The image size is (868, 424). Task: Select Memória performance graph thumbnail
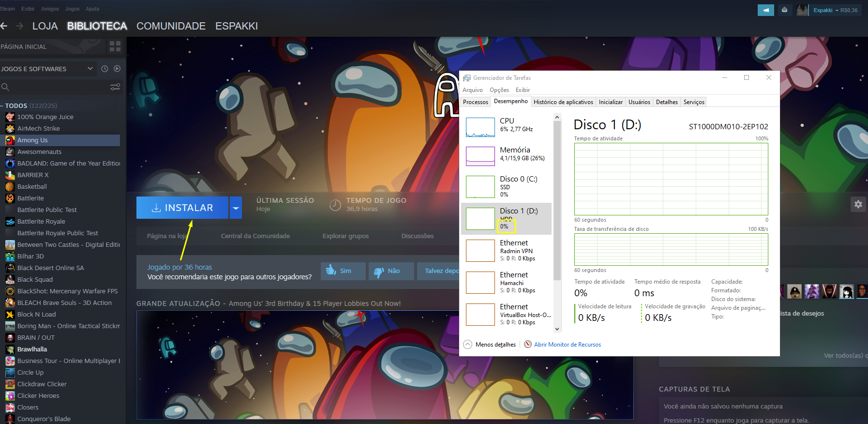coord(480,156)
